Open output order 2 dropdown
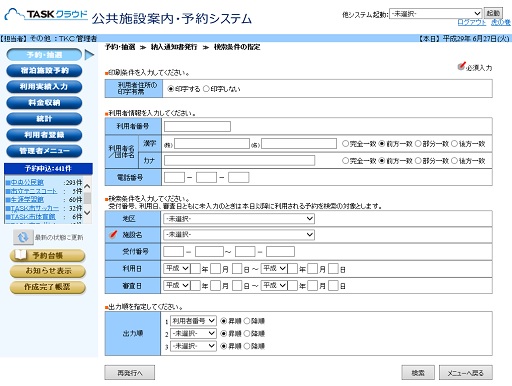The height and width of the screenshot is (386, 512). [x=193, y=333]
